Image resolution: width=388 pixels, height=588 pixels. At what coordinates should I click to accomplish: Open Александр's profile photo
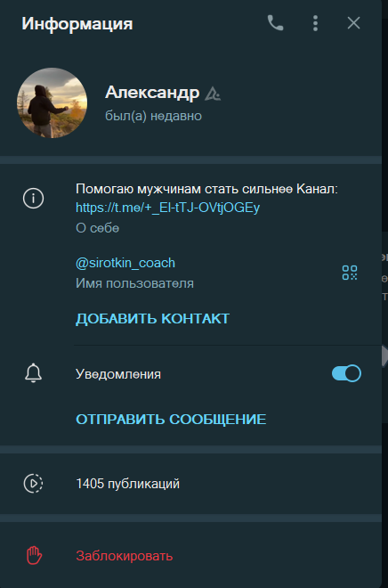point(52,103)
